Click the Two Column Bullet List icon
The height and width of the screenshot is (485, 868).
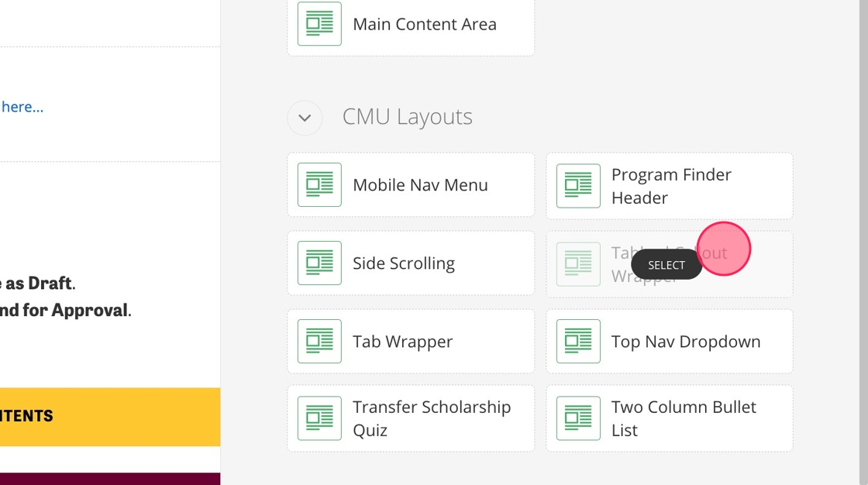pos(578,418)
